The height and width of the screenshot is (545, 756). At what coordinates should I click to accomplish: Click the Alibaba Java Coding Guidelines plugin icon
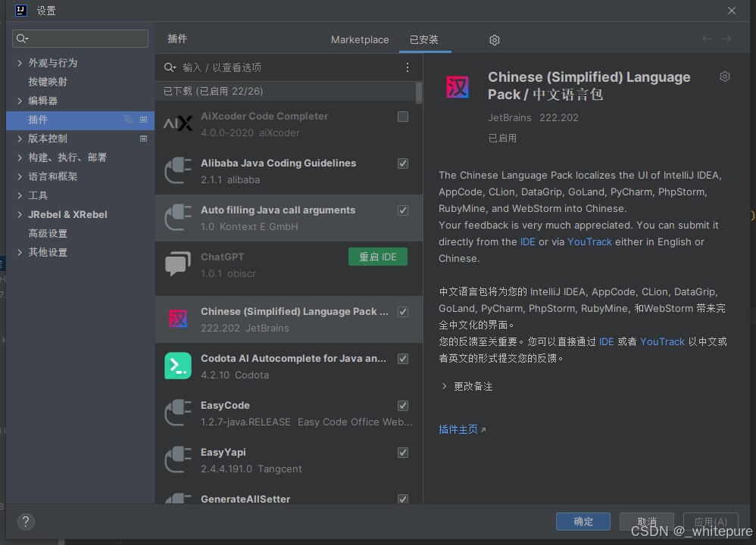(x=178, y=170)
